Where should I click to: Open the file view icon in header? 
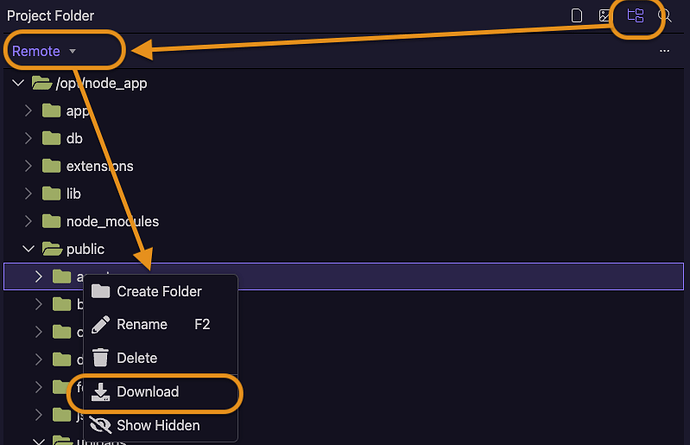576,16
